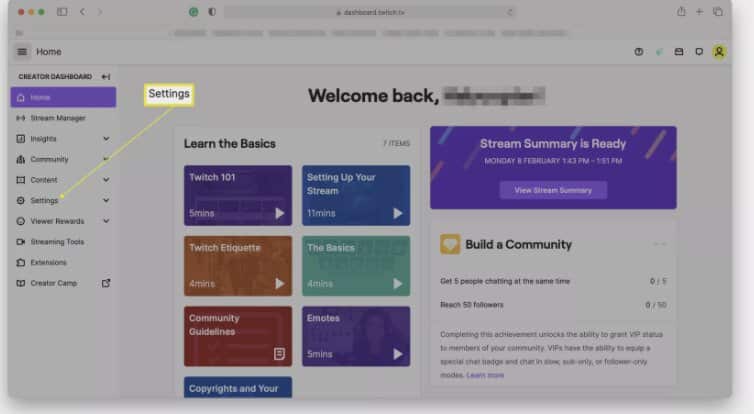Open the help icon in top bar
Screen dimensions: 754x414
point(639,51)
